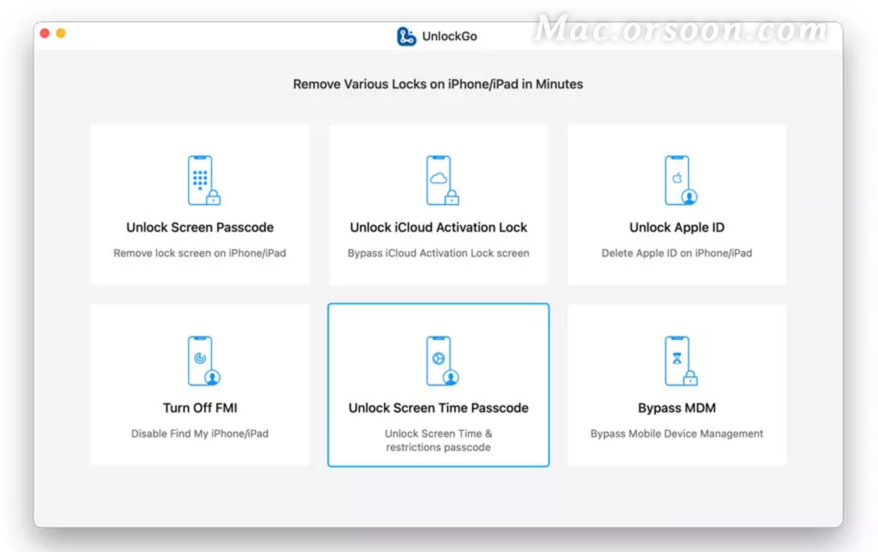Screen dimensions: 878x552
Task: Click "Bypass iCloud Activation Lock screen" description
Action: [438, 253]
